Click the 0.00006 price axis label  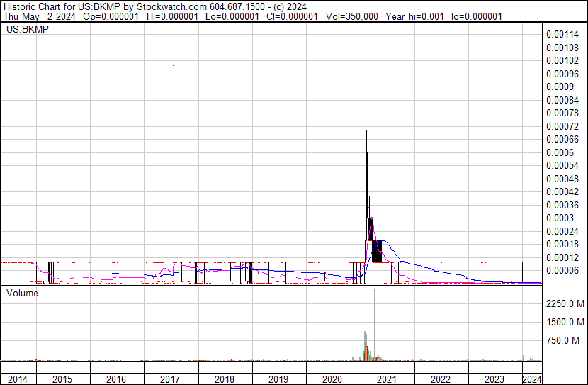point(563,270)
